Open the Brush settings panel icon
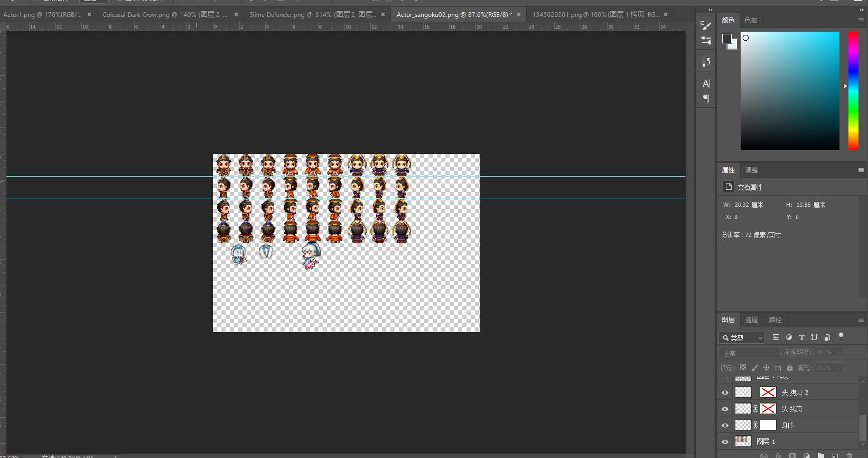 coord(706,40)
